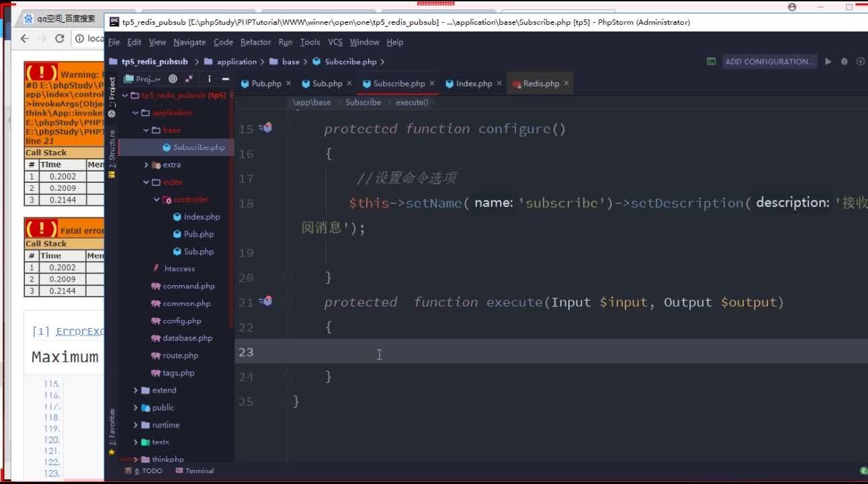Toggle the Project side tool window tab
The width and height of the screenshot is (868, 484).
tap(112, 96)
